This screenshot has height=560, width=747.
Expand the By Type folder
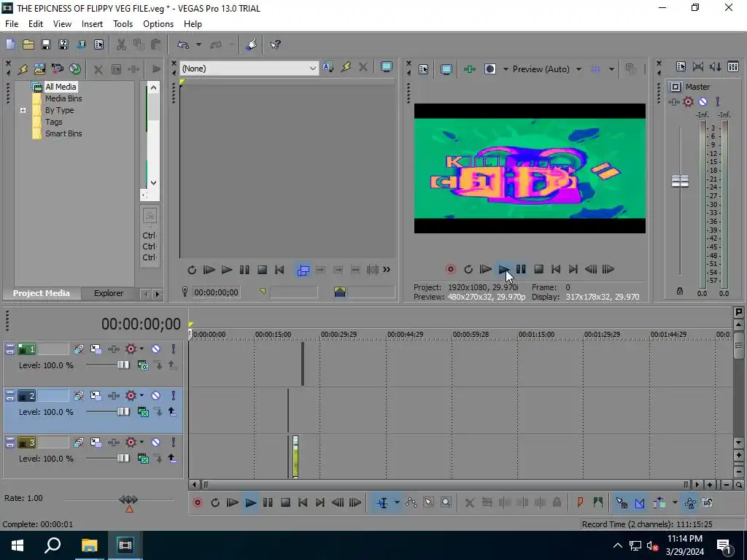[x=23, y=111]
